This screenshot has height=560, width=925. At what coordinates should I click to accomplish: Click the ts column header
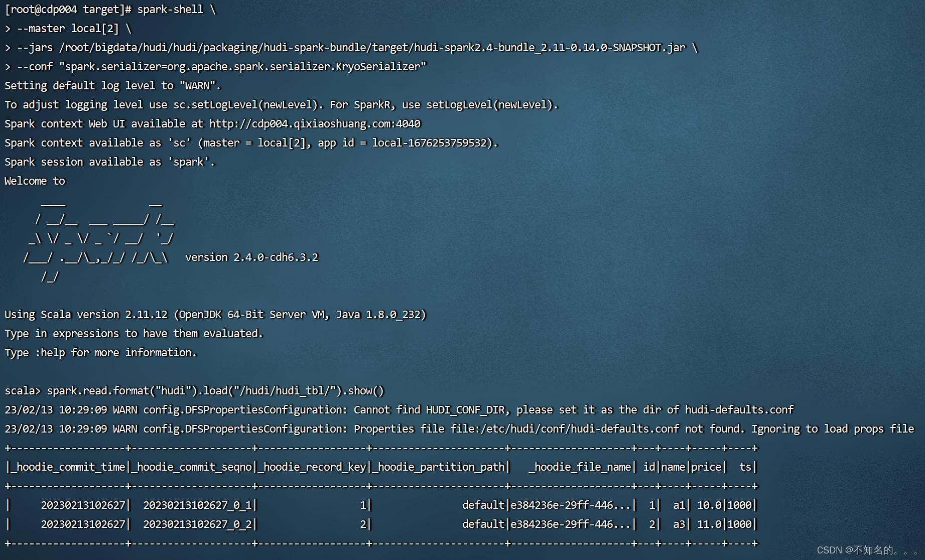click(745, 467)
